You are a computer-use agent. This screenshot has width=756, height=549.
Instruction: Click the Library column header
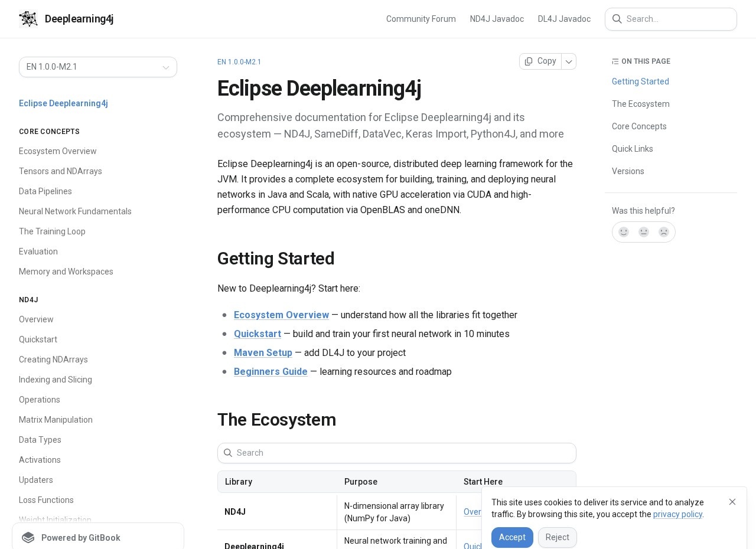pos(239,482)
